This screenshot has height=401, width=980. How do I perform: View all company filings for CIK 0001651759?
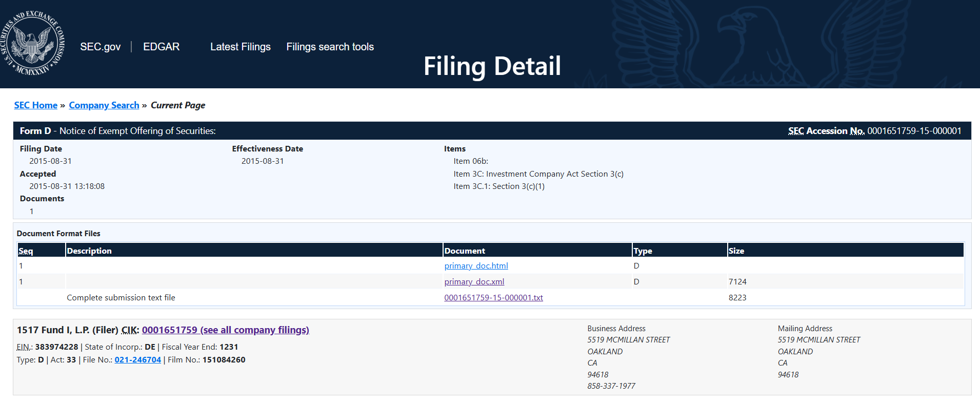click(x=226, y=330)
